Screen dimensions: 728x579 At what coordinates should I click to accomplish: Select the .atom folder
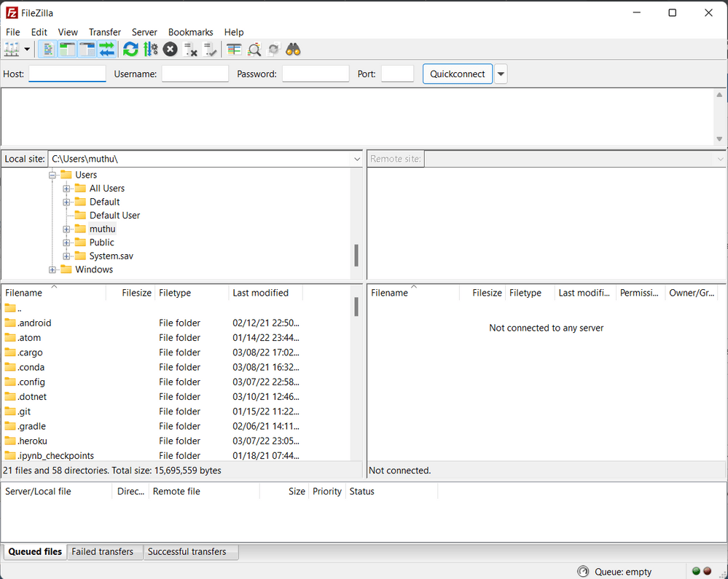coord(23,338)
